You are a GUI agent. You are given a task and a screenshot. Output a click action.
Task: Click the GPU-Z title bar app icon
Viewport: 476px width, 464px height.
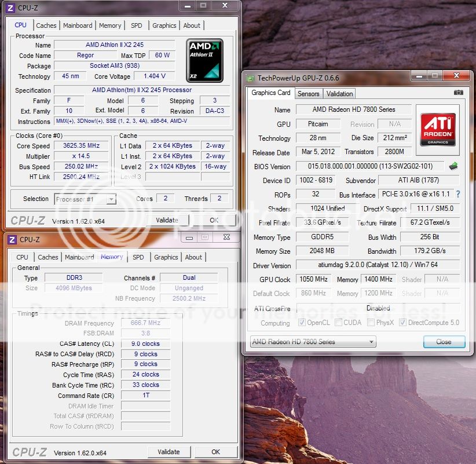250,78
